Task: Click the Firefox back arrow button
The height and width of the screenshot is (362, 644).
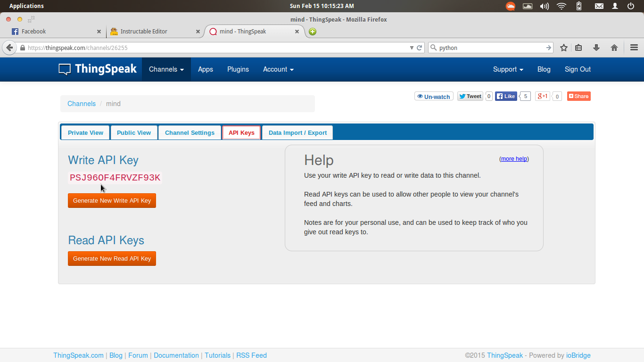Action: (9, 48)
